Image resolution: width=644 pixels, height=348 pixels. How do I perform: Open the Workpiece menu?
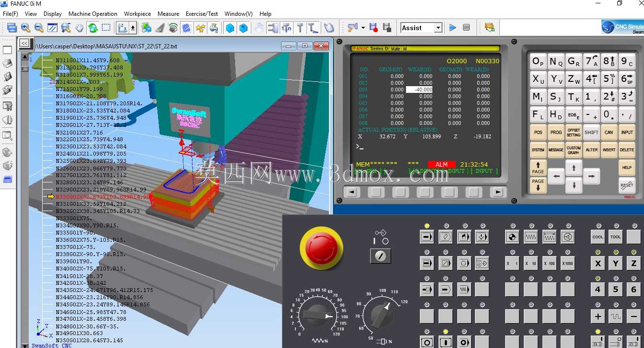(137, 14)
